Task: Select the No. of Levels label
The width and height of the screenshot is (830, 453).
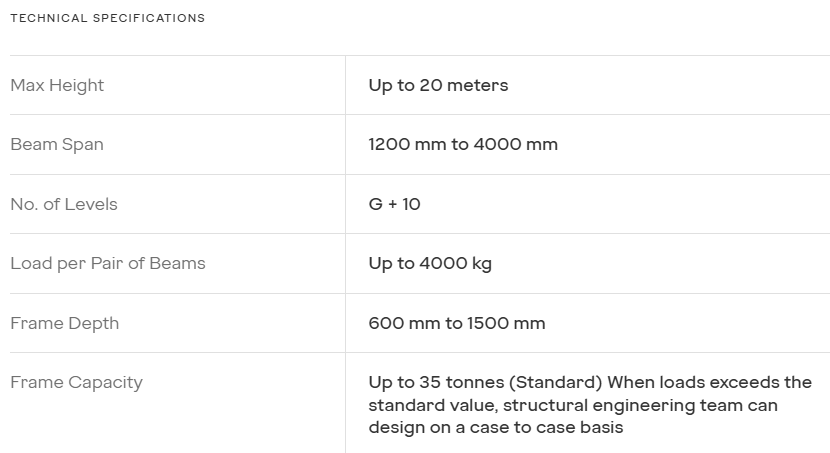Action: pyautogui.click(x=64, y=204)
